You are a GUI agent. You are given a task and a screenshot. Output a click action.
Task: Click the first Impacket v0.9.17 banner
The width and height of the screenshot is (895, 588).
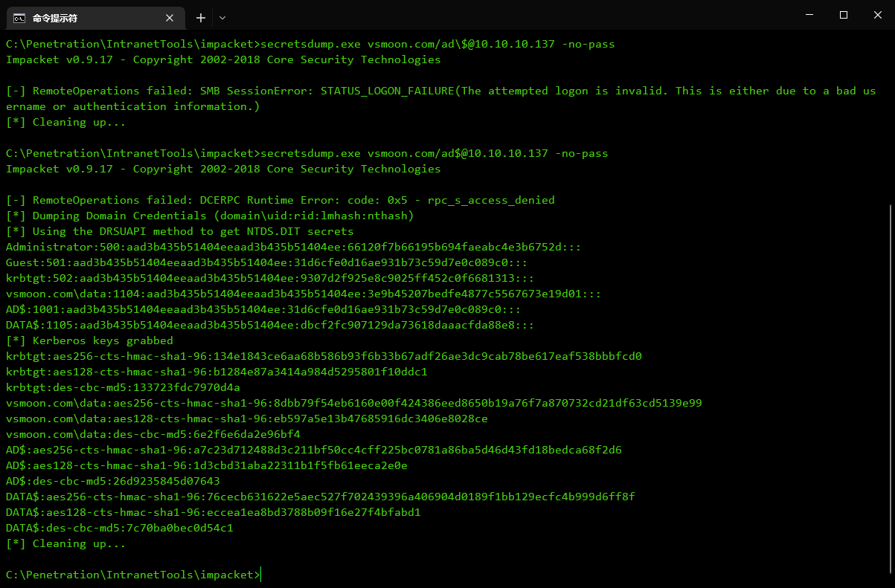click(223, 59)
